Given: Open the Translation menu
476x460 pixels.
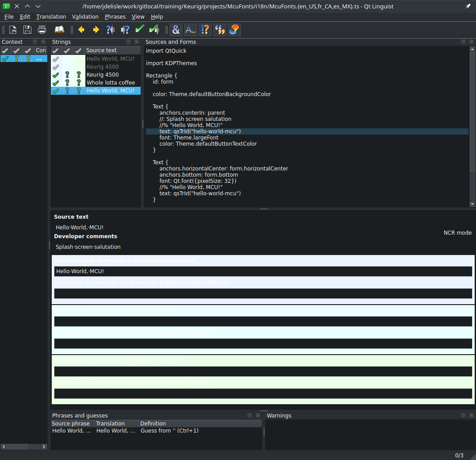Looking at the screenshot, I should [51, 17].
